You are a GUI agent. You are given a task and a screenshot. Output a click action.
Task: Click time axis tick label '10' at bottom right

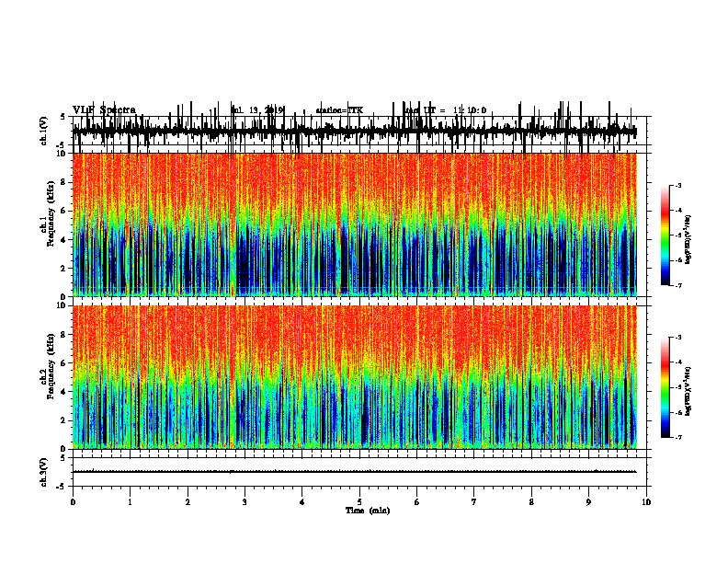[646, 502]
